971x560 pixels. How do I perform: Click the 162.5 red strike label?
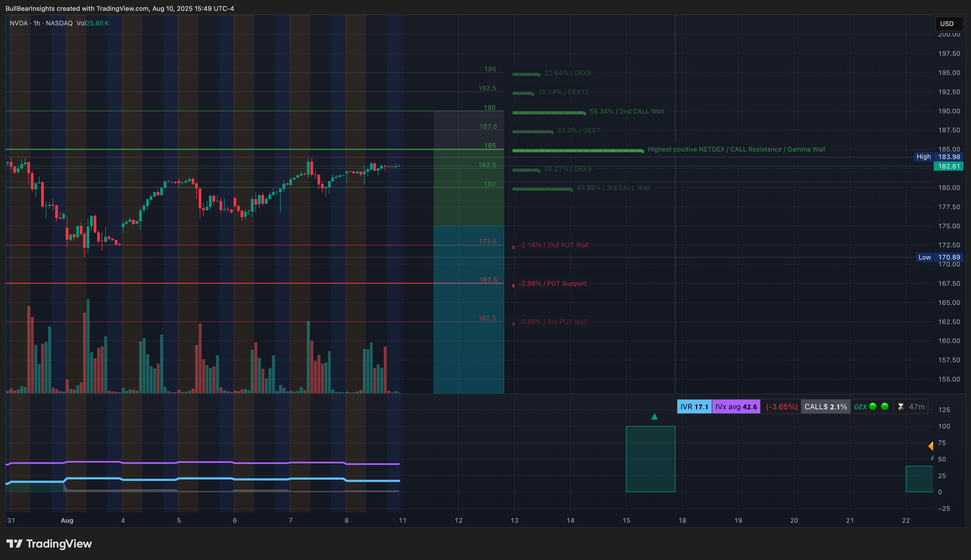[x=487, y=318]
